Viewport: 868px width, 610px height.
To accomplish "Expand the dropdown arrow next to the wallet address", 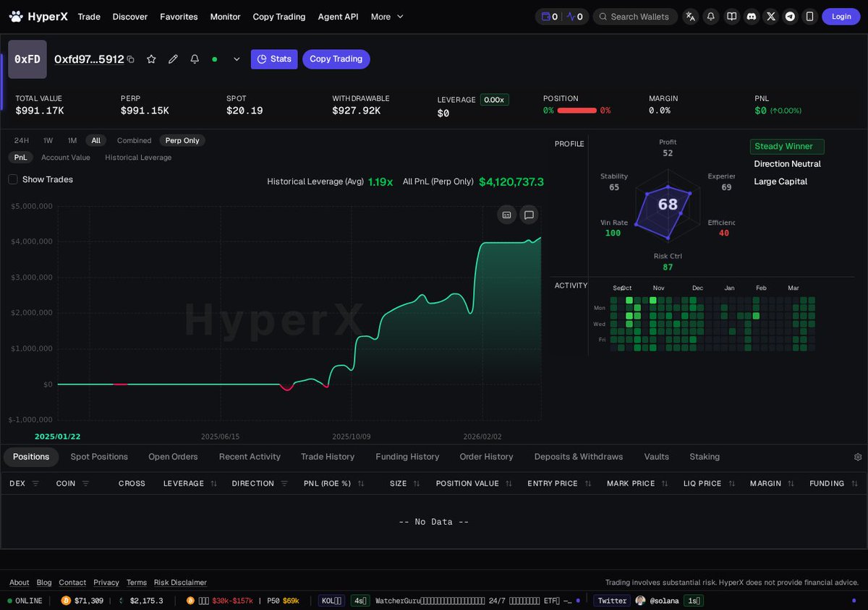I will [x=237, y=59].
